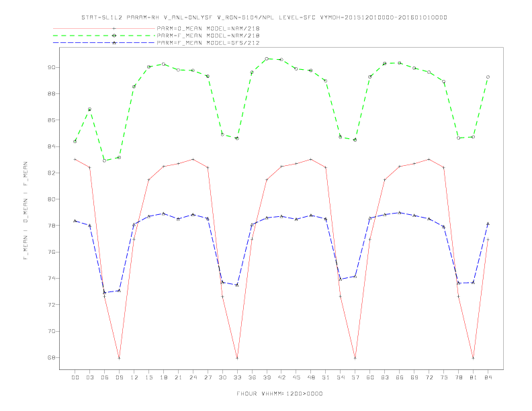Screen dimensions: 532x411
Task: Click x-axis tick label 33
Action: pyautogui.click(x=237, y=377)
